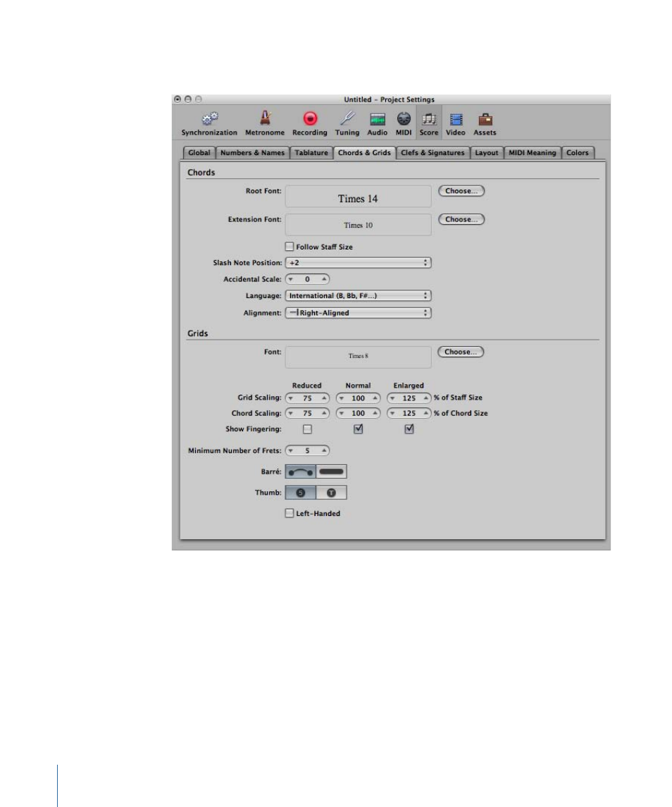Switch to the Layout tab
The image size is (672, 807).
(486, 153)
